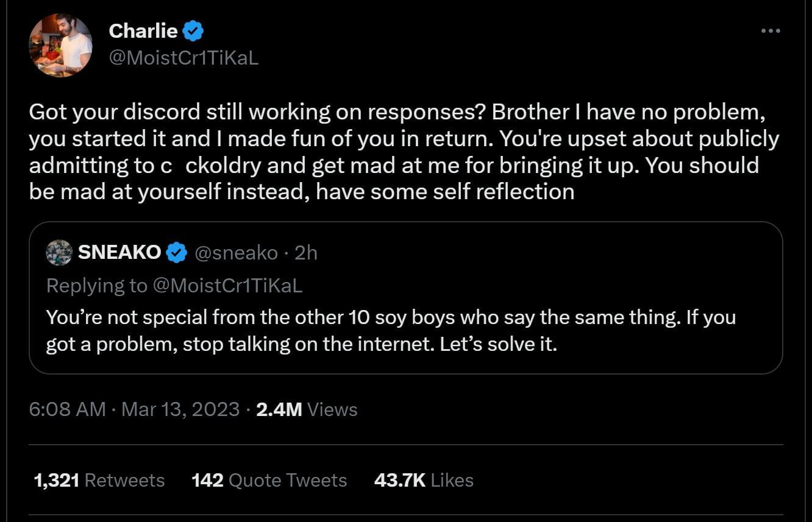Click Charlie's tweet text body
This screenshot has height=522, width=812.
click(x=402, y=151)
